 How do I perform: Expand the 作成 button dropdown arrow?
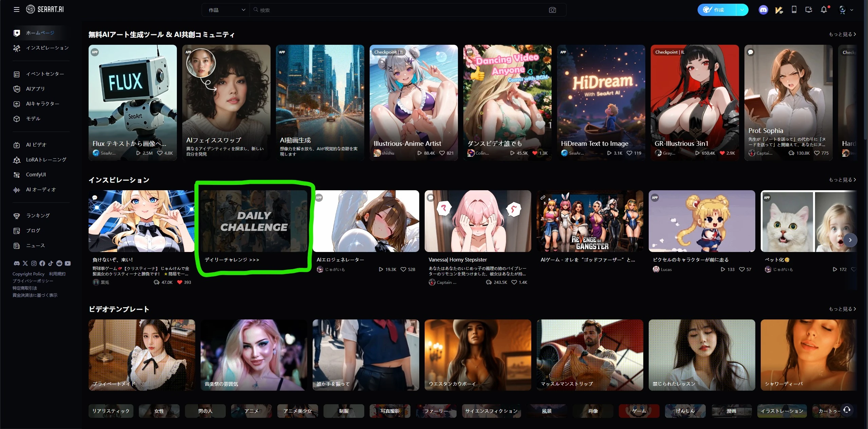(x=742, y=10)
